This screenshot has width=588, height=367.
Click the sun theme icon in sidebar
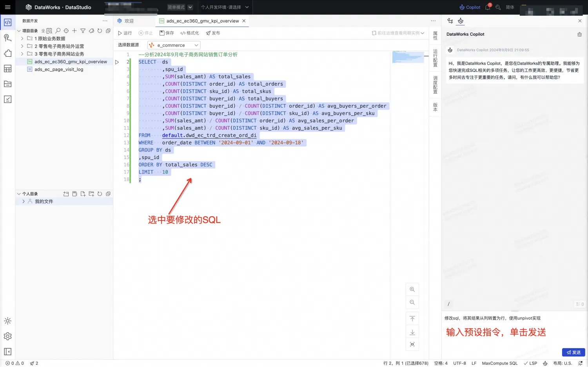click(x=7, y=321)
